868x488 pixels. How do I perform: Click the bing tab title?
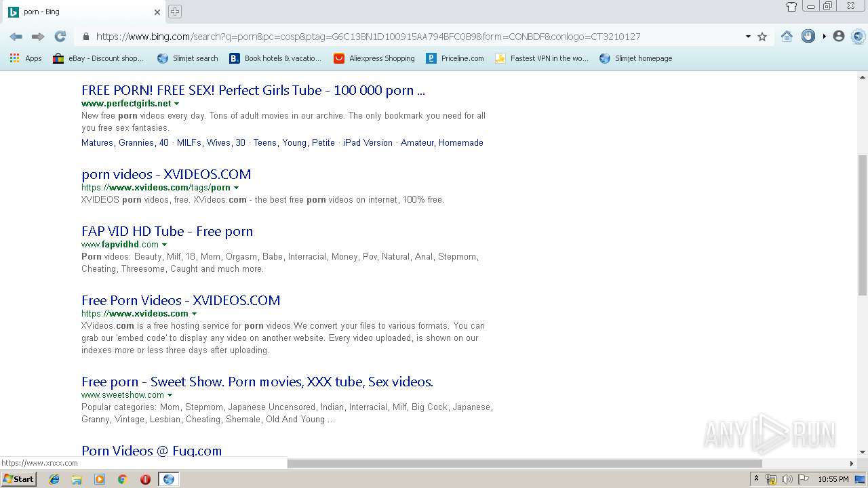(x=41, y=12)
